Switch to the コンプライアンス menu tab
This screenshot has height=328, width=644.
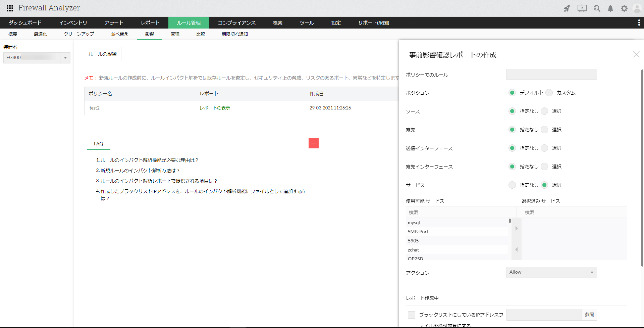pyautogui.click(x=236, y=23)
